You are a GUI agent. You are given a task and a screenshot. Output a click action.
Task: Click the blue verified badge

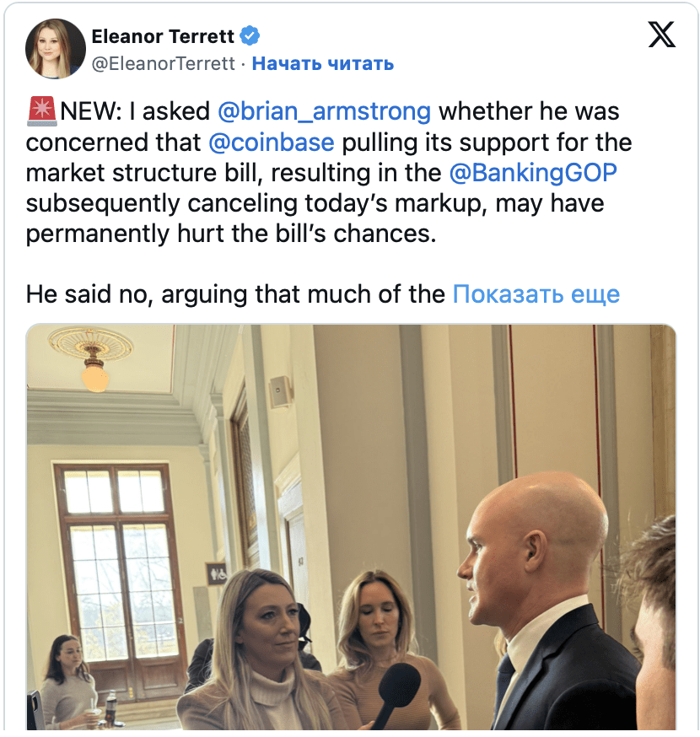[250, 36]
